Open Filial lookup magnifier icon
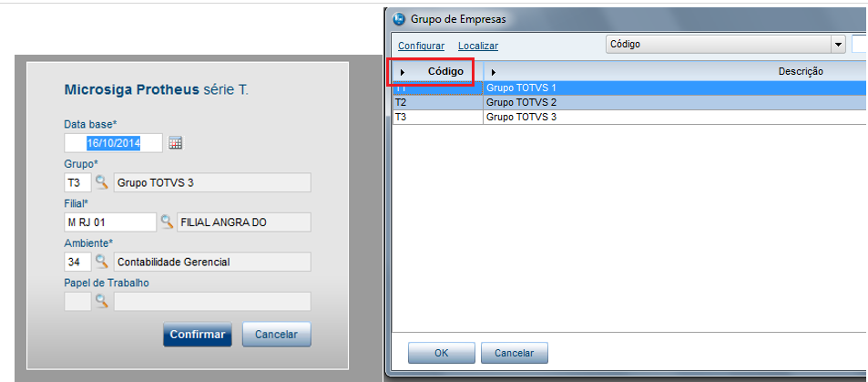Screen dimensions: 868x382 (167, 222)
